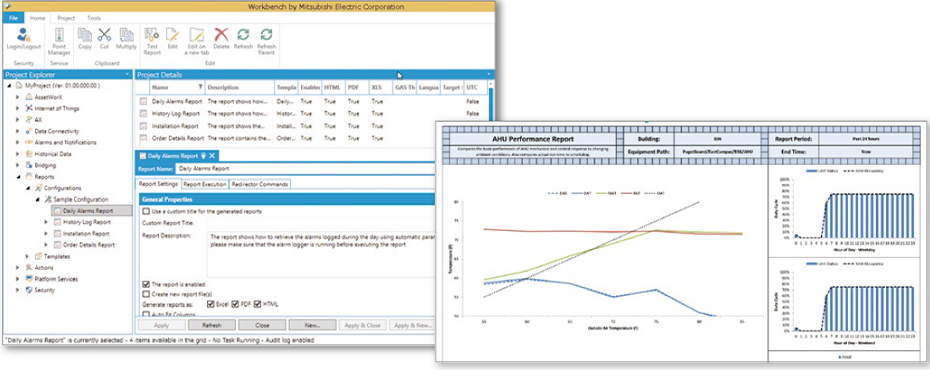Uncheck 'The report is enabled' checkbox
Image resolution: width=930 pixels, height=371 pixels.
pyautogui.click(x=146, y=284)
